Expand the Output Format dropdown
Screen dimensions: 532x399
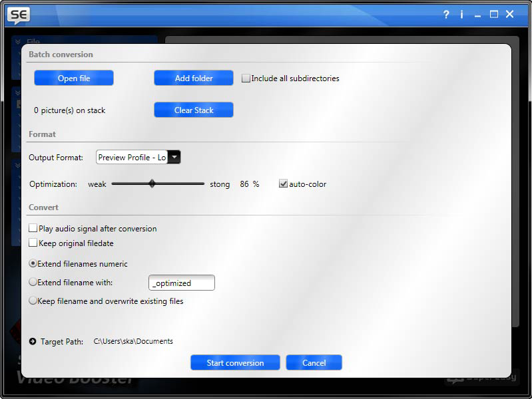coord(174,158)
